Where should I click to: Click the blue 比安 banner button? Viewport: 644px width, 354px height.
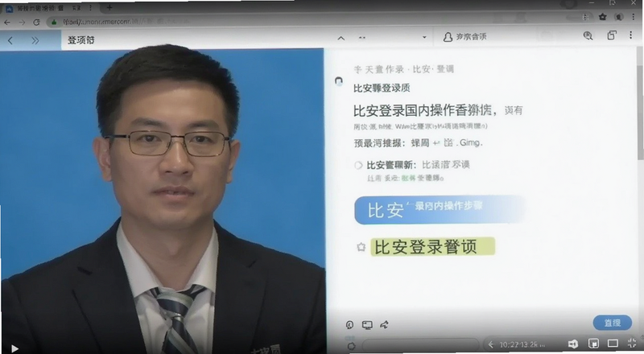click(x=440, y=210)
